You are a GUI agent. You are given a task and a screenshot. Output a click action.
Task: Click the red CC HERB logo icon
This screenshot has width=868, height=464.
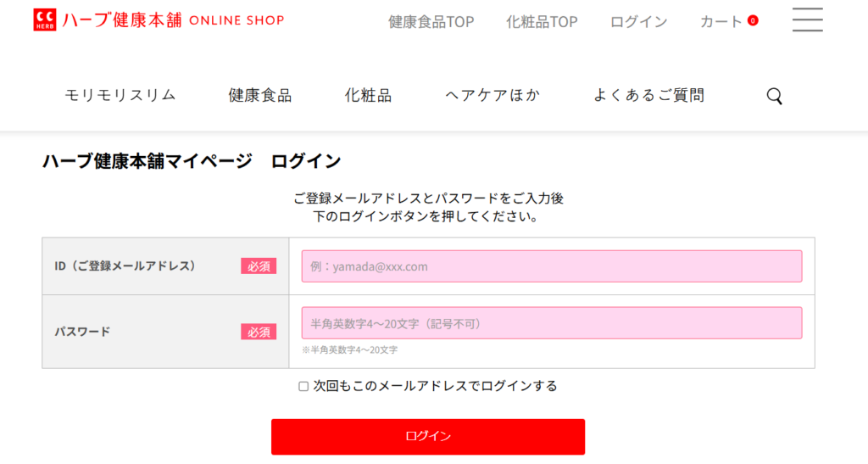point(45,20)
